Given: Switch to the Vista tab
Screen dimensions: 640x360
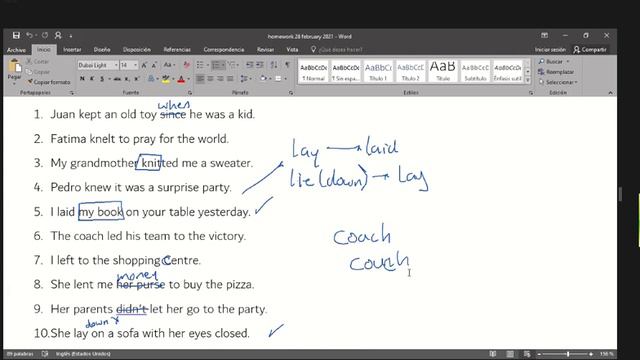Looking at the screenshot, I should [x=292, y=50].
